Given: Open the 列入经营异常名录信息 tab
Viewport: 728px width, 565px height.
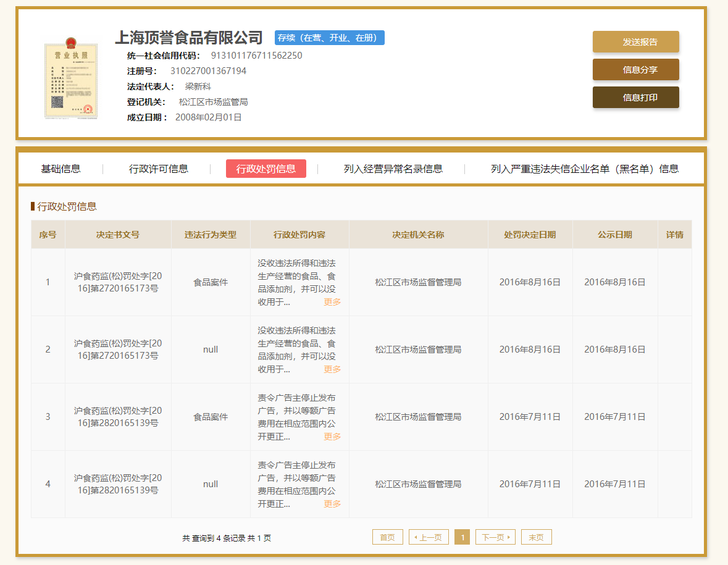Looking at the screenshot, I should click(393, 169).
